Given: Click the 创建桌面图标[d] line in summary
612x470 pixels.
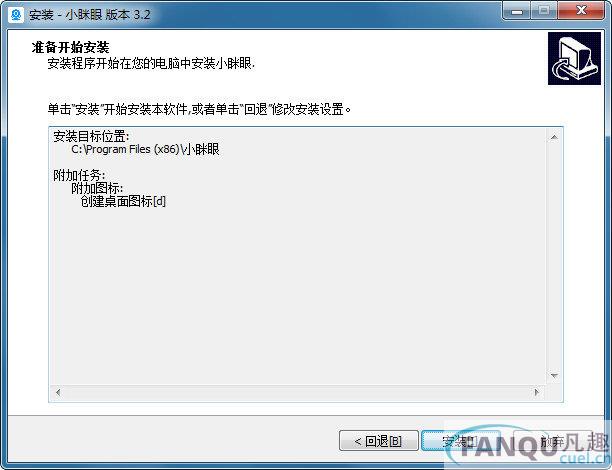Looking at the screenshot, I should tap(123, 201).
